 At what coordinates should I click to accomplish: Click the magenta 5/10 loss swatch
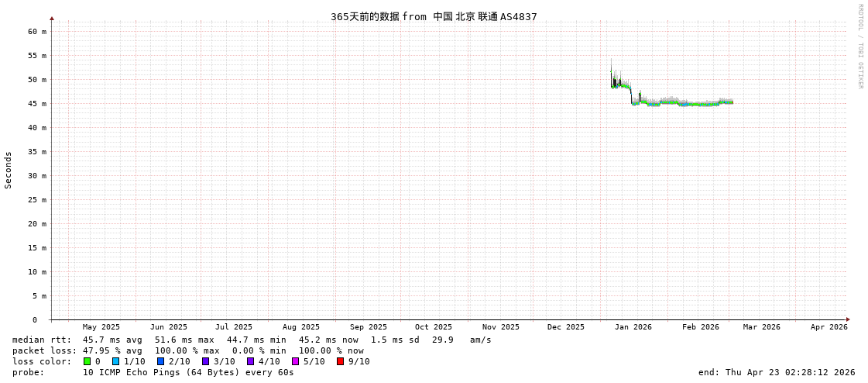(x=296, y=361)
